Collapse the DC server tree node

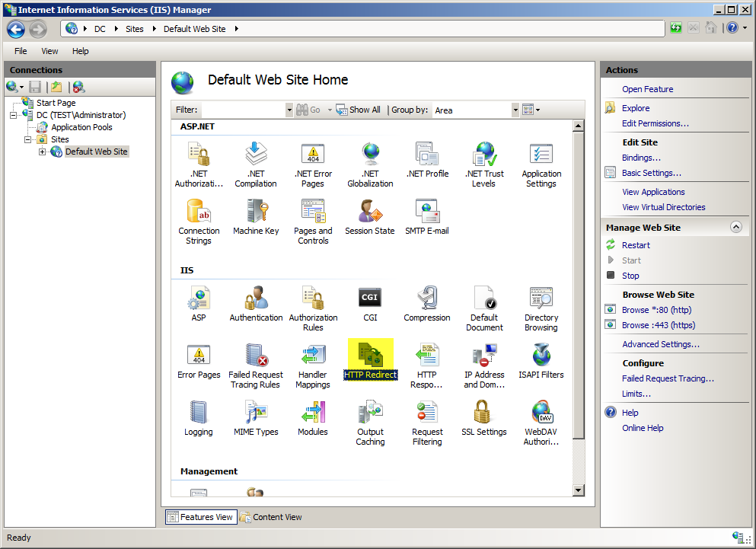tap(14, 115)
